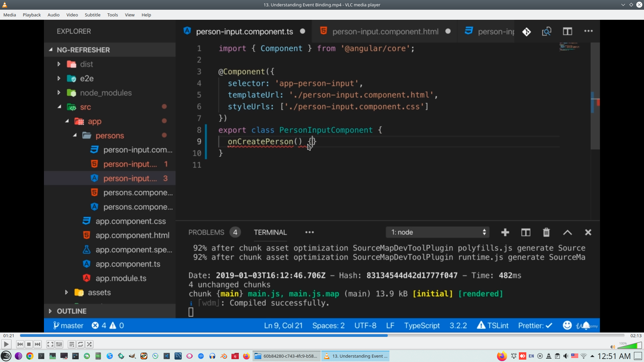Viewport: 644px width, 362px height.
Task: Toggle loop playback mode
Action: pyautogui.click(x=80, y=344)
